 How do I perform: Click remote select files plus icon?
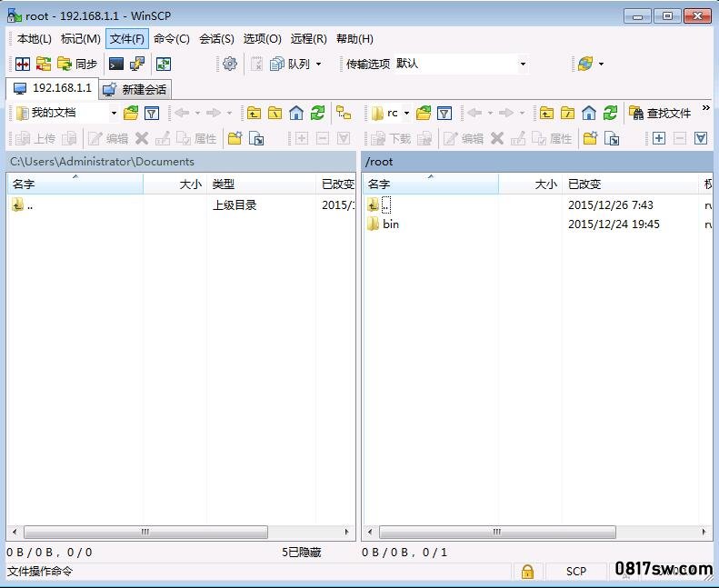pyautogui.click(x=659, y=138)
